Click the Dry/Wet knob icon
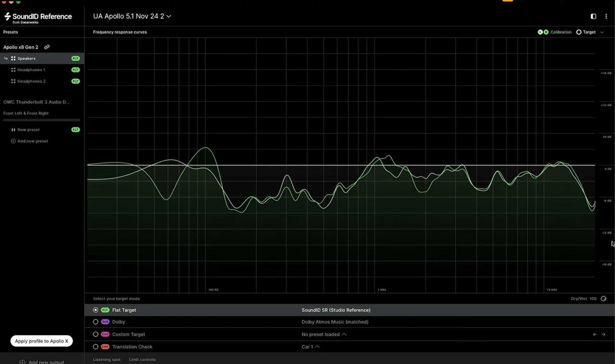This screenshot has width=615, height=364. point(604,298)
